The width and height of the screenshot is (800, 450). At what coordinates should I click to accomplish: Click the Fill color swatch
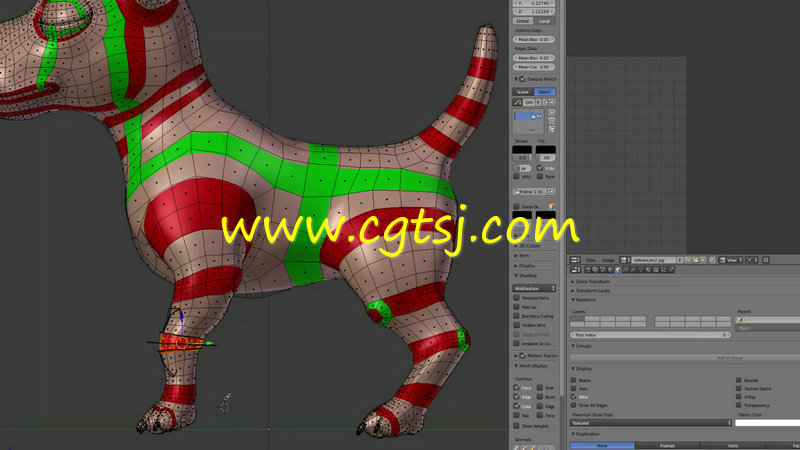(x=545, y=149)
